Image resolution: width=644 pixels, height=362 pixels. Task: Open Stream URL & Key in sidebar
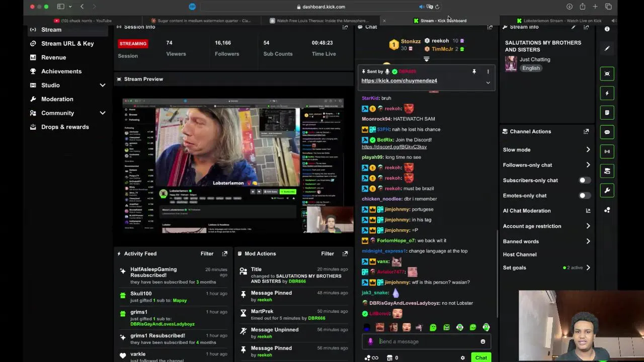67,43
